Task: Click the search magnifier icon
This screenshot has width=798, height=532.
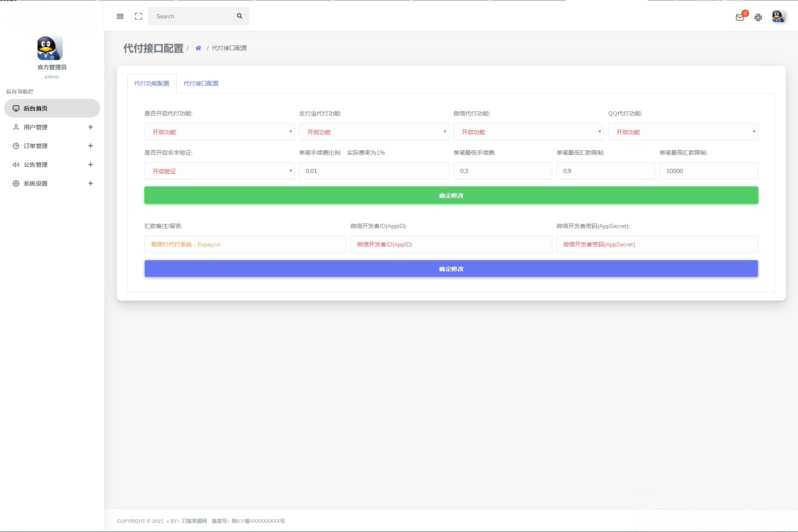Action: click(240, 16)
